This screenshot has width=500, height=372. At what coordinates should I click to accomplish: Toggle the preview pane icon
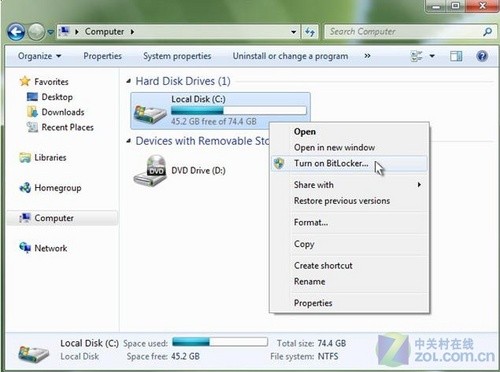pos(456,56)
